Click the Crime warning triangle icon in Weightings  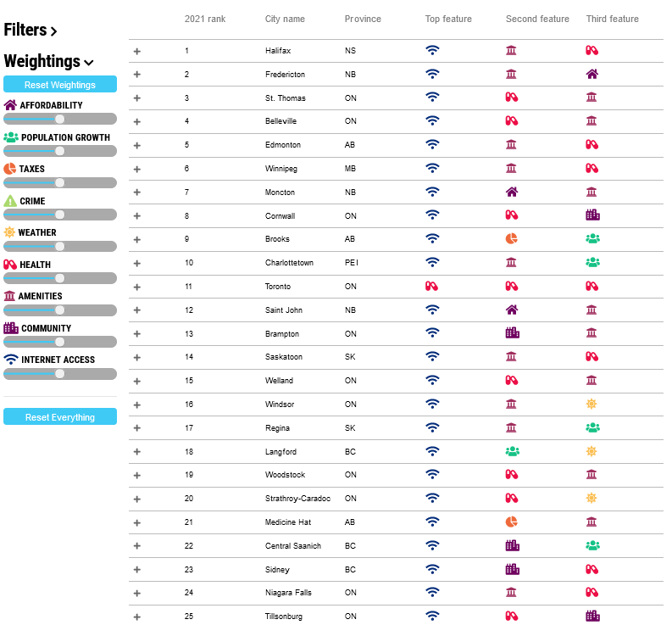pos(10,201)
